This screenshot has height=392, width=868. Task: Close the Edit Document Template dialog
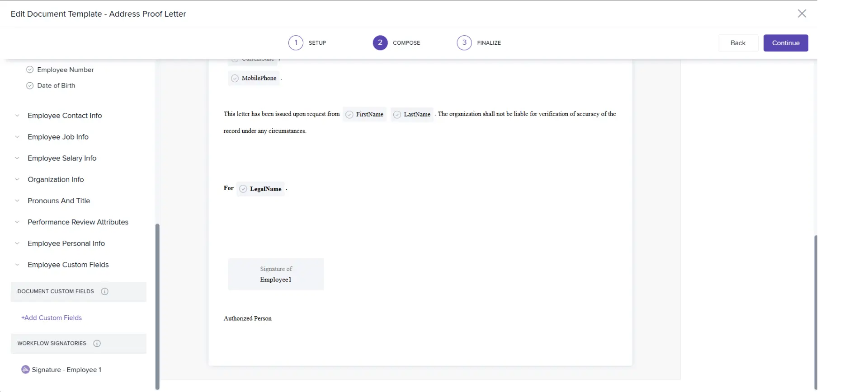(x=802, y=14)
